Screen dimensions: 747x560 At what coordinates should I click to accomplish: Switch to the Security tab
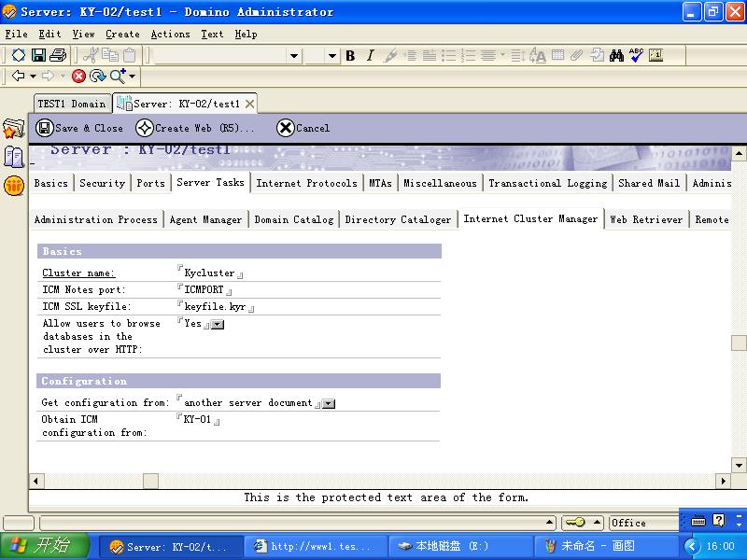102,184
